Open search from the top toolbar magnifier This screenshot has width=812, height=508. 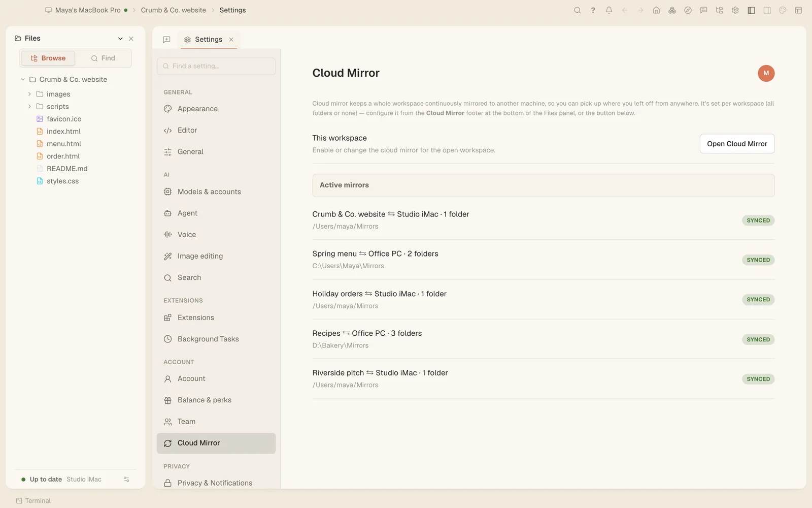(x=577, y=10)
